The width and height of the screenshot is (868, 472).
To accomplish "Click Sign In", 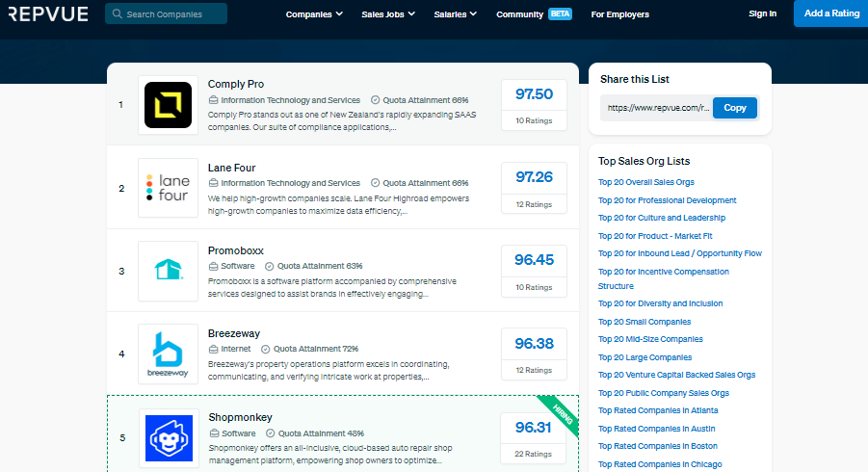I will pyautogui.click(x=762, y=13).
